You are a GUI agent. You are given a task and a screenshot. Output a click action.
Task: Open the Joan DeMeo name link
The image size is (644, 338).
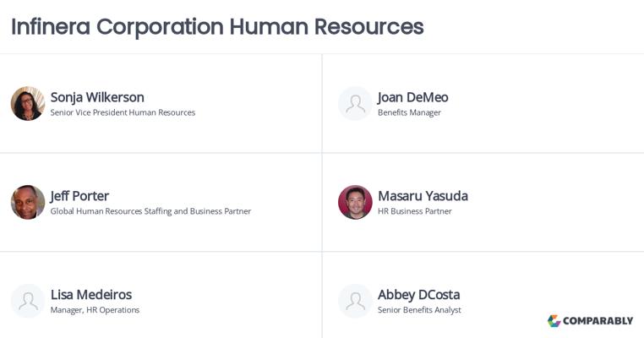[412, 96]
